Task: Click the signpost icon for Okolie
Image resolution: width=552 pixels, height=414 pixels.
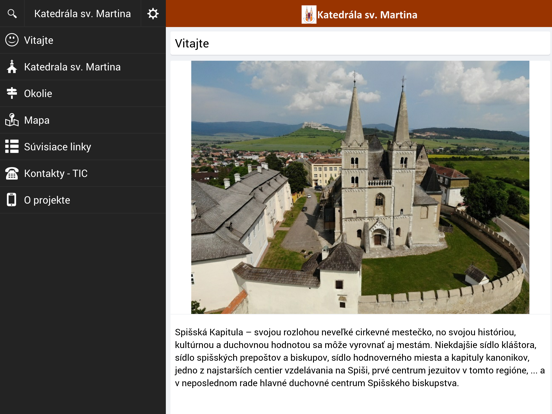Action: click(12, 93)
